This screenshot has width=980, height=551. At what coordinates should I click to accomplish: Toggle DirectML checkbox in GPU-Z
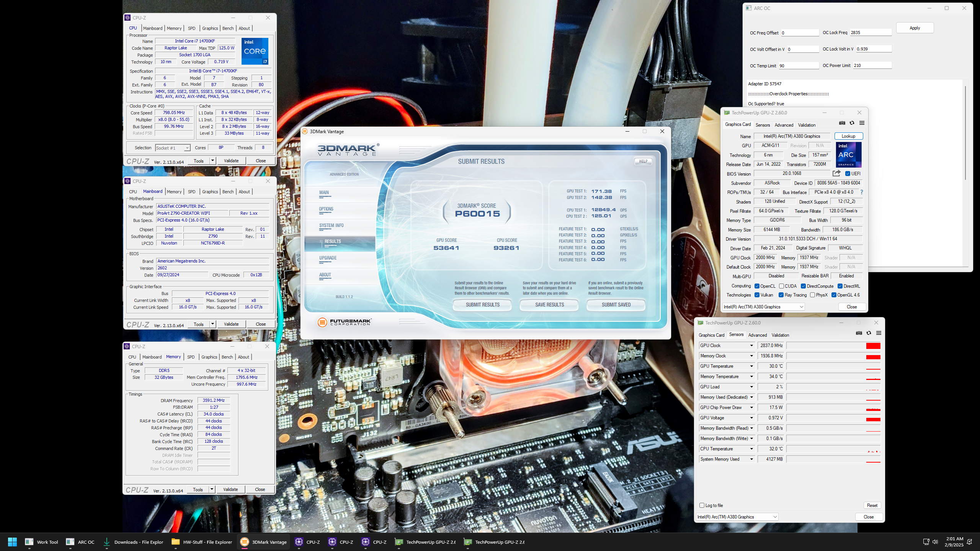[x=840, y=286]
